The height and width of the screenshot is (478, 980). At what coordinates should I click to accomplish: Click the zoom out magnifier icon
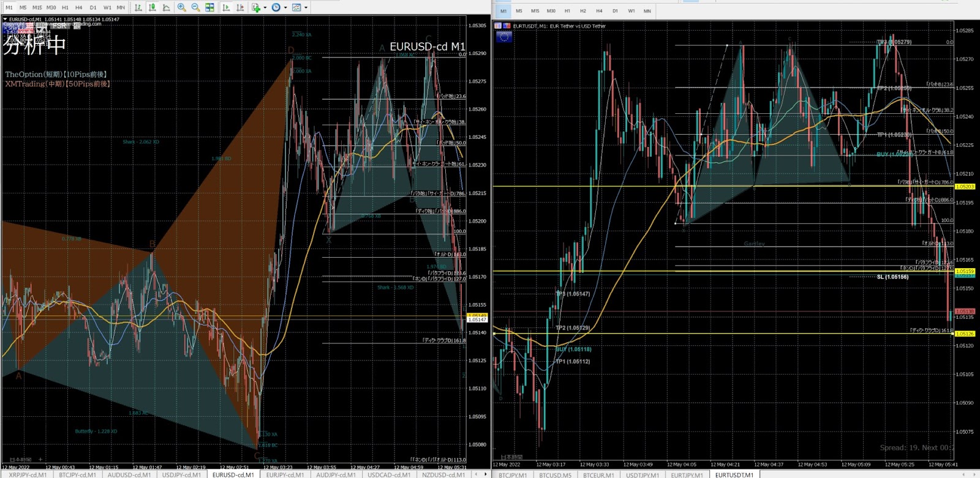[195, 7]
